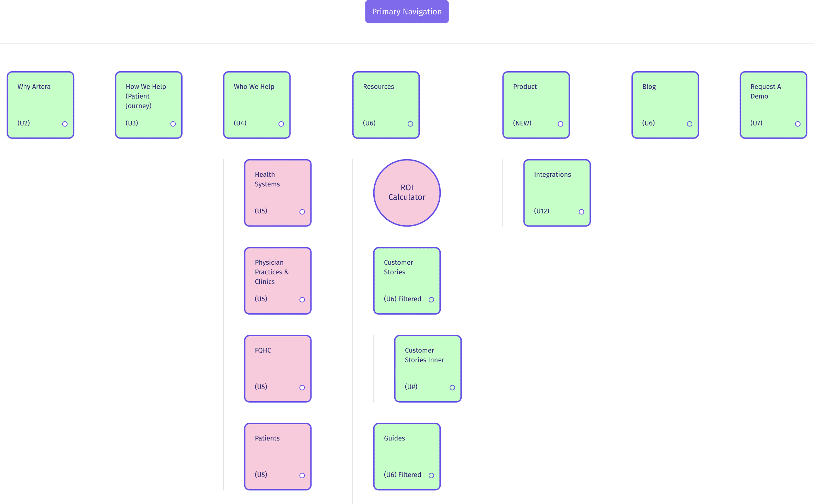Image resolution: width=814 pixels, height=504 pixels.
Task: Click the circle marker on FQHC card
Action: (302, 387)
